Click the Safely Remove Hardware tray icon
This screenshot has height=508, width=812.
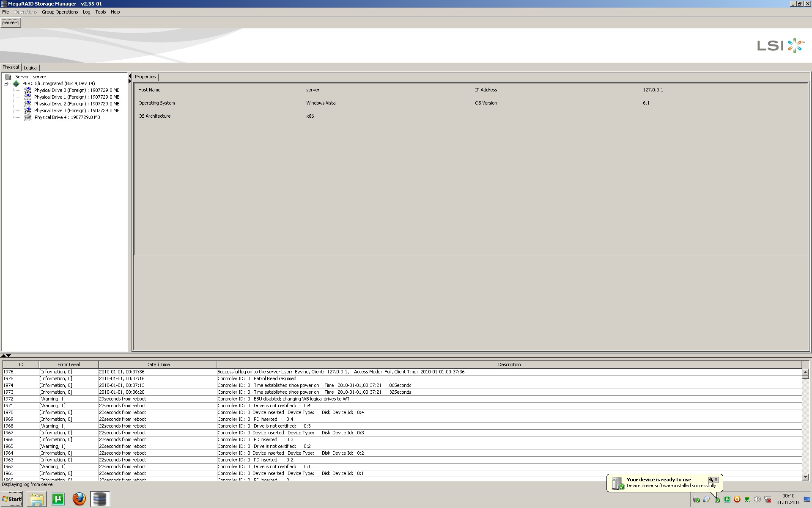tap(696, 500)
